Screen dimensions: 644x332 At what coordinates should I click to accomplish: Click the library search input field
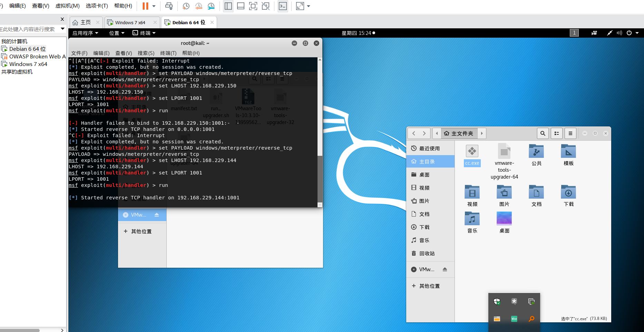(29, 29)
